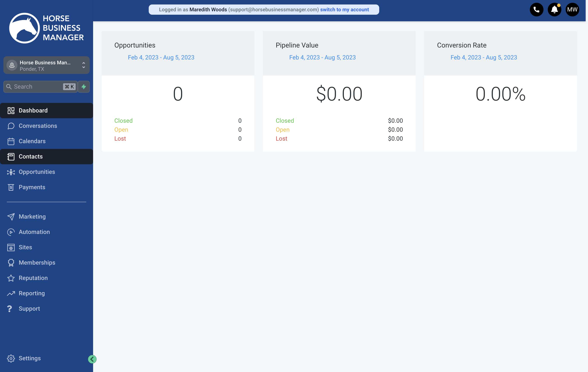Click the $0.00 pipeline total value
The image size is (588, 372).
point(339,94)
